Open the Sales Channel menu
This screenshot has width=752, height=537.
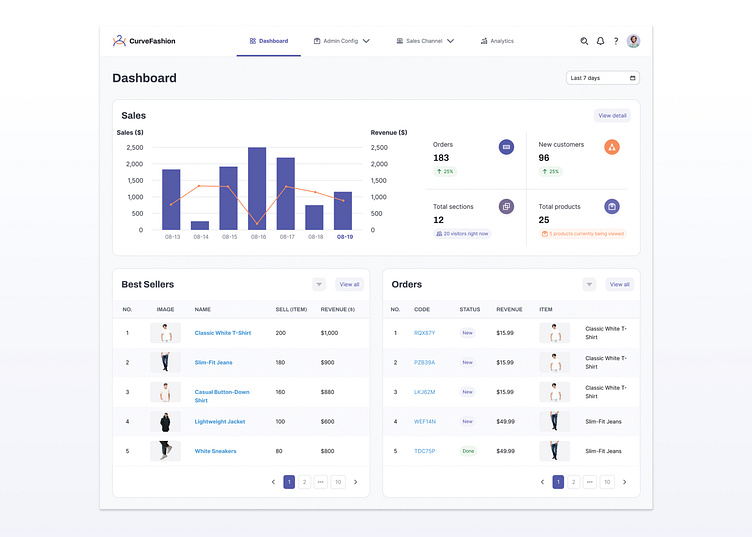425,41
